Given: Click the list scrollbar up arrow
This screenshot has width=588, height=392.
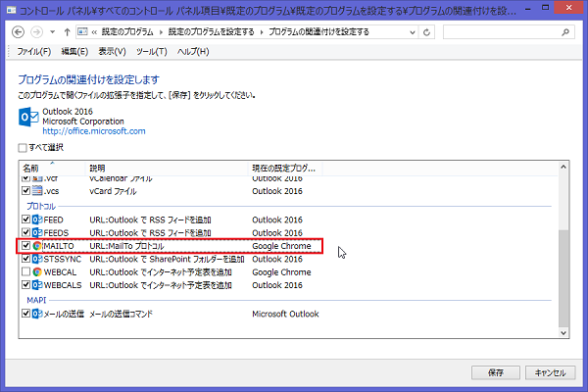Looking at the screenshot, I should (x=563, y=167).
